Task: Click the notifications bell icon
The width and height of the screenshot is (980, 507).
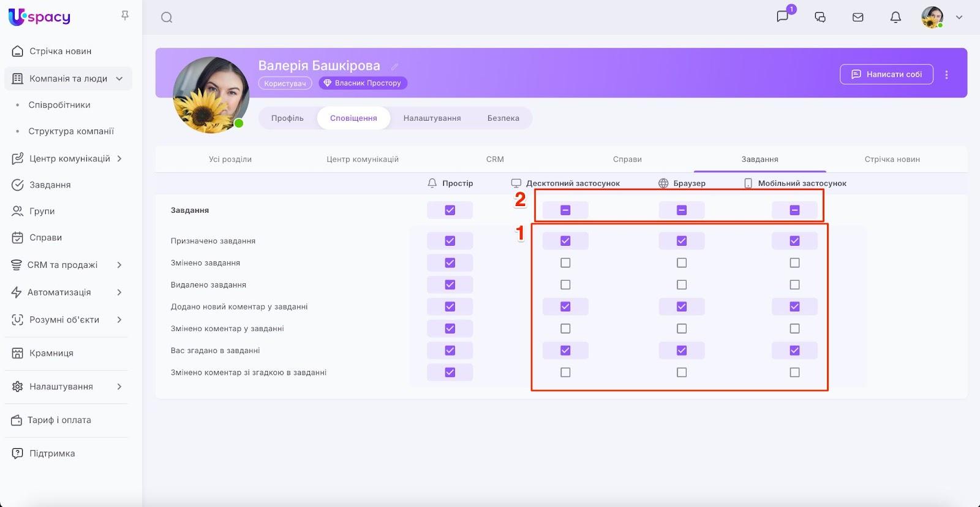Action: pos(895,17)
